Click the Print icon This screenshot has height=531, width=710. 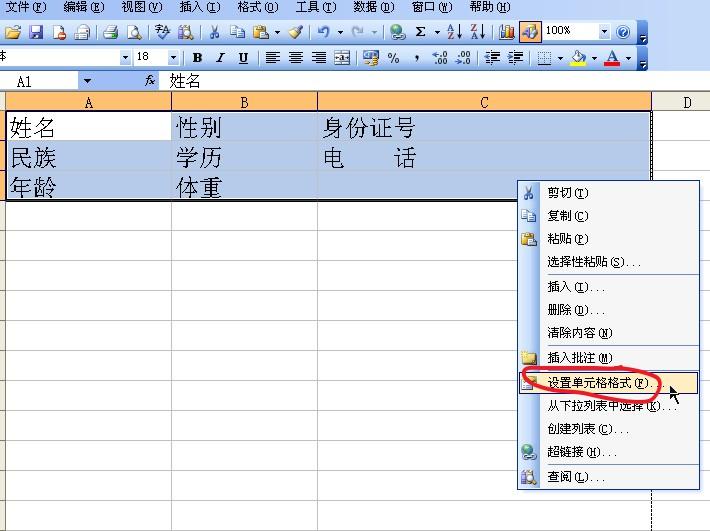coord(110,32)
